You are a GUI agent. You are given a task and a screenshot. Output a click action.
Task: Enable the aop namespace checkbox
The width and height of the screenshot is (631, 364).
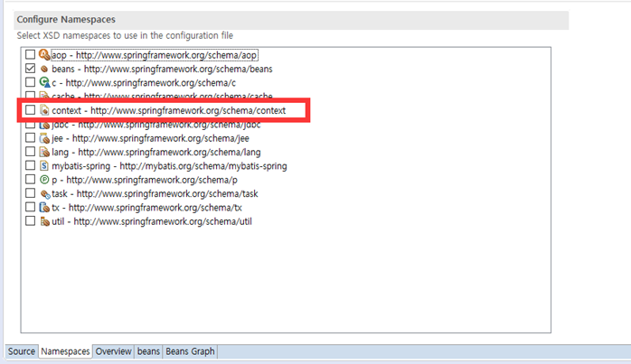30,54
